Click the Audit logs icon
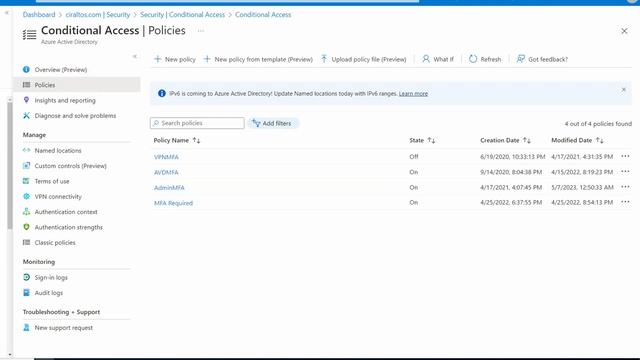This screenshot has height=360, width=640. coord(27,293)
